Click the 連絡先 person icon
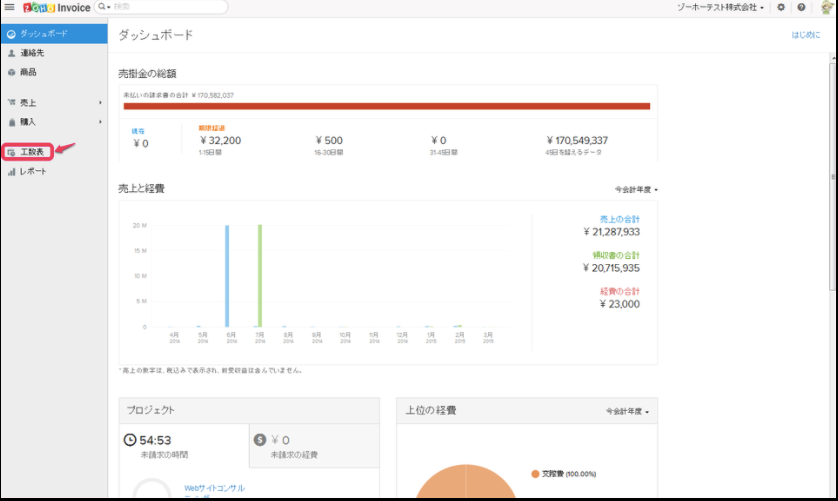The width and height of the screenshot is (838, 501). point(11,53)
